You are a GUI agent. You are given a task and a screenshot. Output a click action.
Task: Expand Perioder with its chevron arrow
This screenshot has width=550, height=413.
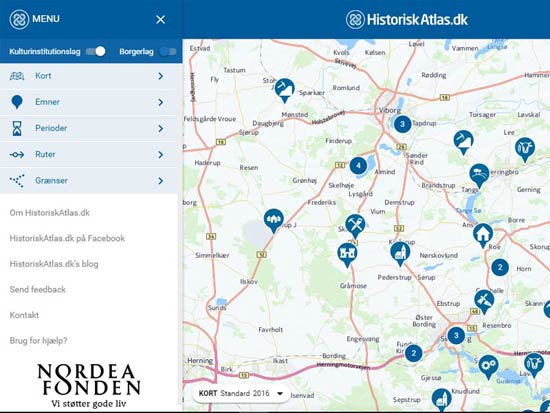pos(161,128)
